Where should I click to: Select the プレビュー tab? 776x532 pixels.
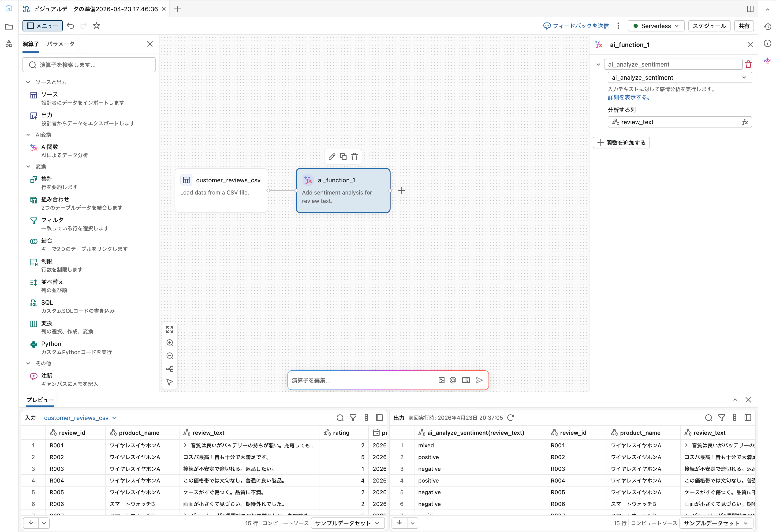(x=40, y=400)
